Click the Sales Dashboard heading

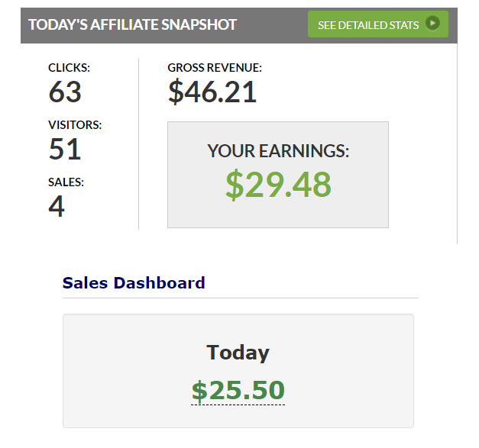click(x=134, y=282)
